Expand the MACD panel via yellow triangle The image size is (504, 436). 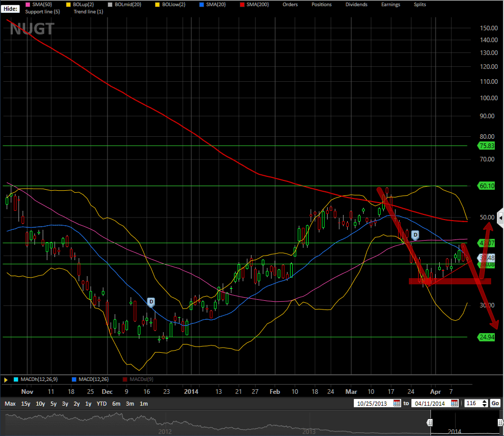(x=6, y=379)
